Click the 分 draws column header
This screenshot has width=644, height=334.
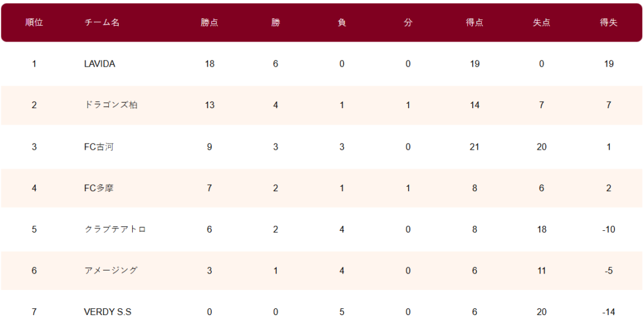pyautogui.click(x=408, y=23)
